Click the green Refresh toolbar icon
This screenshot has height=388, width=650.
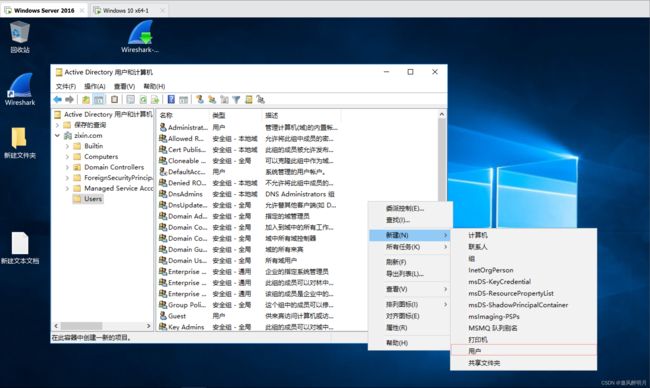pos(143,99)
